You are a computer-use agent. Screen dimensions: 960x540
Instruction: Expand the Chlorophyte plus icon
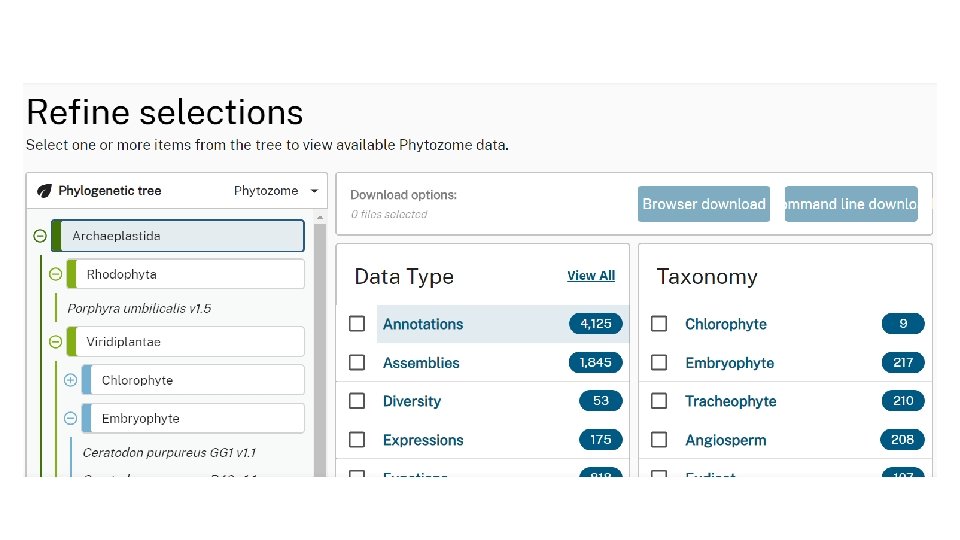pos(70,380)
